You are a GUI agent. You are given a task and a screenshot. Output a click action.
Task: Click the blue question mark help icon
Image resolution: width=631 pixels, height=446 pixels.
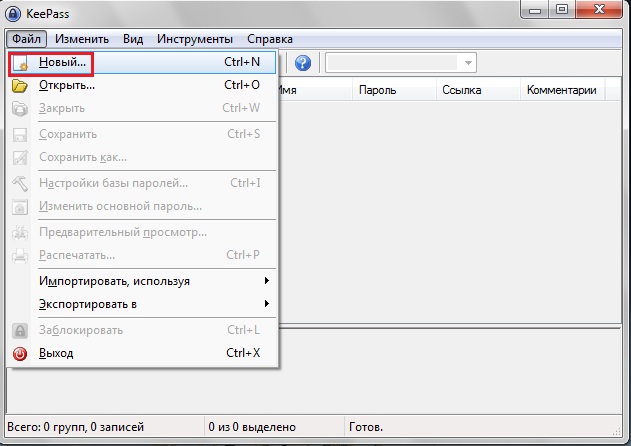[303, 63]
